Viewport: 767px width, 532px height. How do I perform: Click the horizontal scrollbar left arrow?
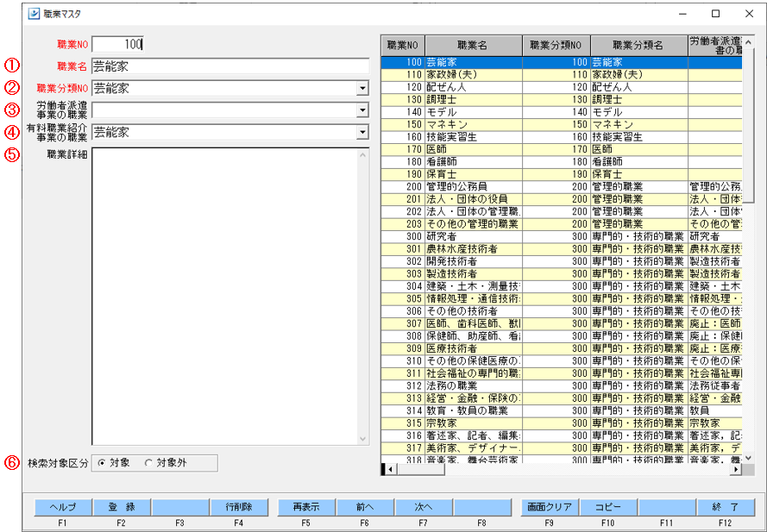tap(390, 469)
